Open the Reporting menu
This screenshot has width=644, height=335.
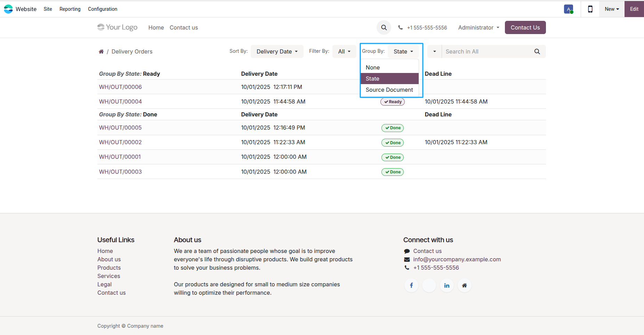tap(70, 9)
